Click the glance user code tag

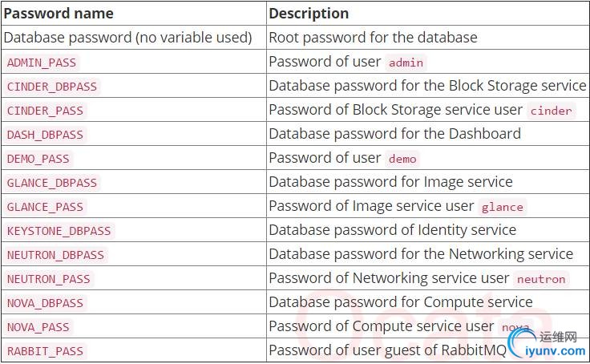click(x=503, y=207)
